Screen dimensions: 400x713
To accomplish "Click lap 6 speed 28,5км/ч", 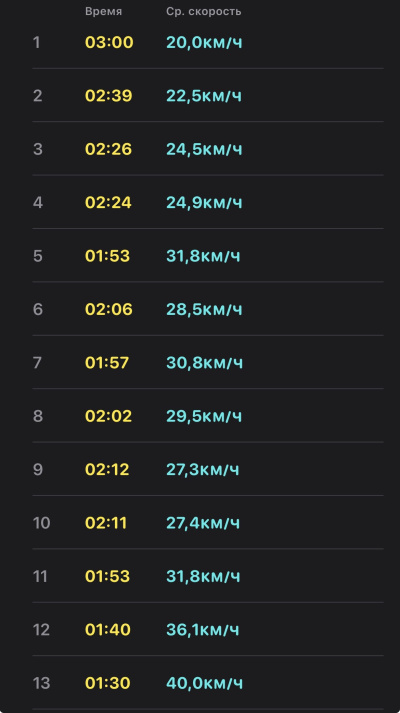I will (x=204, y=309).
